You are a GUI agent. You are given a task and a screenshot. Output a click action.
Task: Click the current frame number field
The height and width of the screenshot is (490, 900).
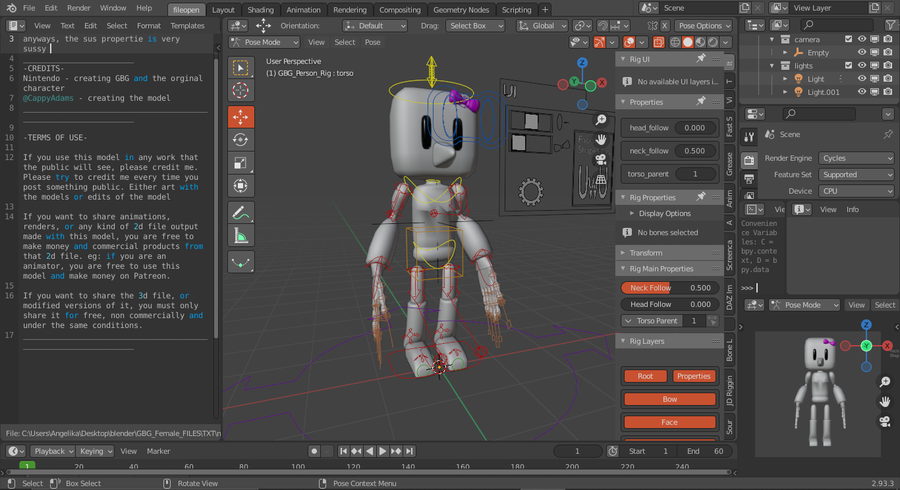point(577,451)
